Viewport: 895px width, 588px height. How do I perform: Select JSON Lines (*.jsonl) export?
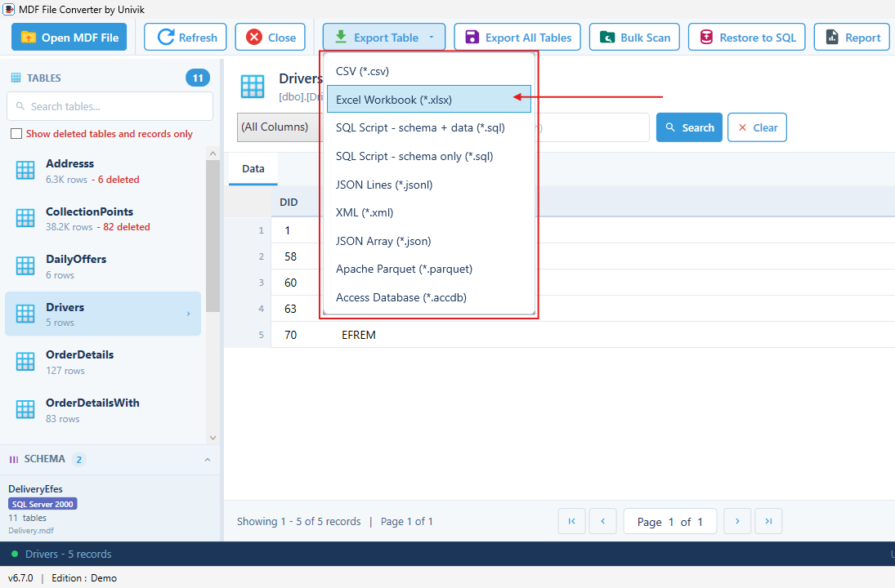coord(428,185)
